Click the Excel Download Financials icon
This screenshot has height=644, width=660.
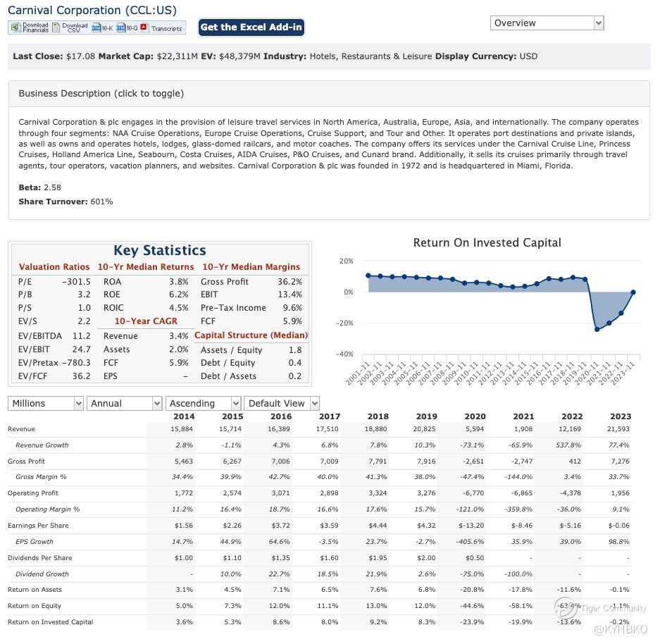tap(15, 27)
